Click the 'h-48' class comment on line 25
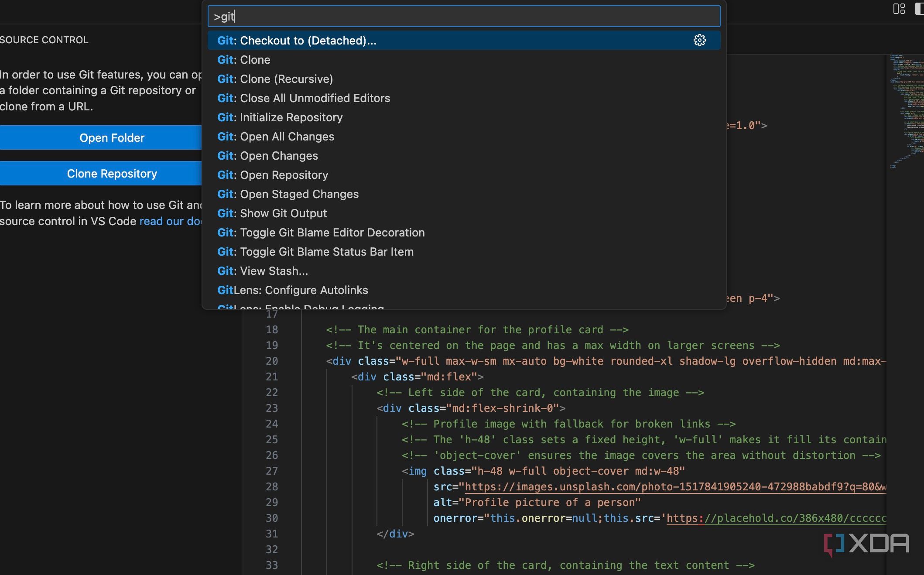Viewport: 924px width, 575px height. click(644, 440)
